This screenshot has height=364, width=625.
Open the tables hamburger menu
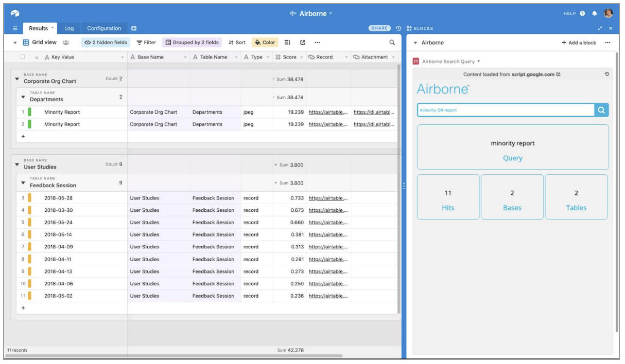(x=15, y=28)
